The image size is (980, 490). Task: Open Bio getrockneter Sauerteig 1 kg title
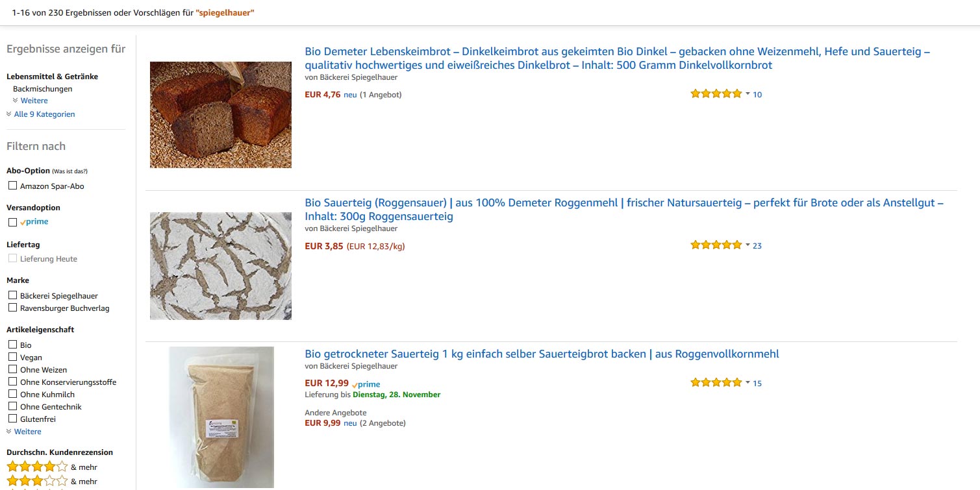click(542, 354)
